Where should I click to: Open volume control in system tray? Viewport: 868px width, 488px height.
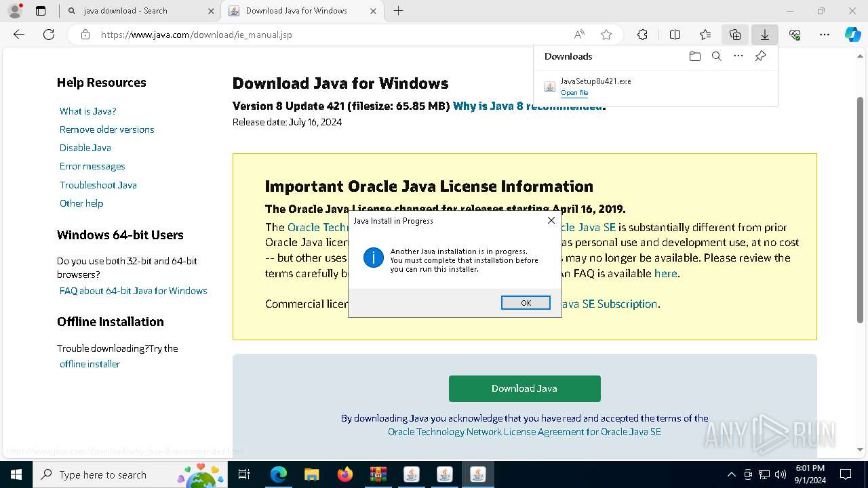tap(781, 474)
